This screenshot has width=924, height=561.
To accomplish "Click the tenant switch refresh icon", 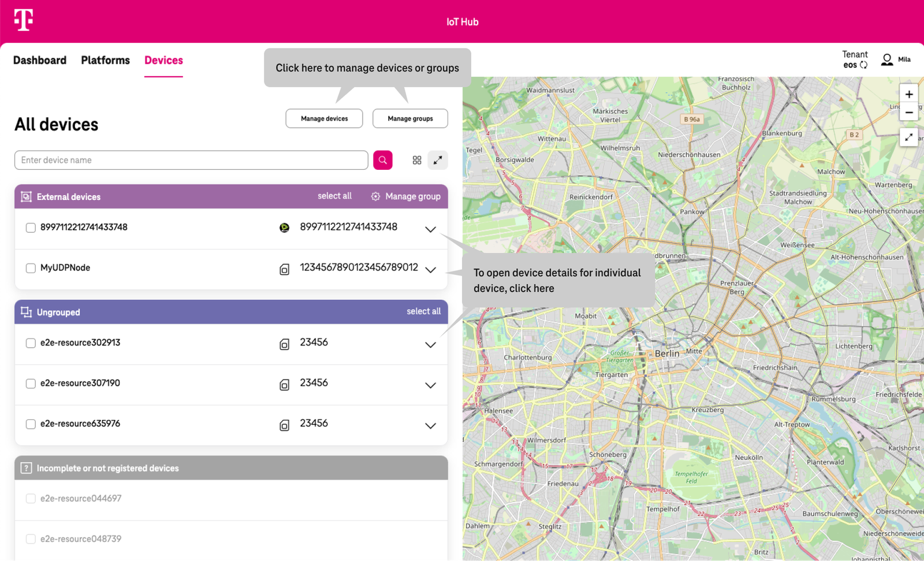I will [864, 65].
